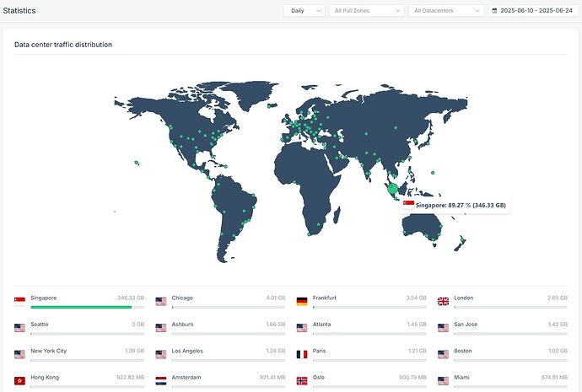
Task: Click the Germany flag beside Frankfurt
Action: tap(302, 298)
